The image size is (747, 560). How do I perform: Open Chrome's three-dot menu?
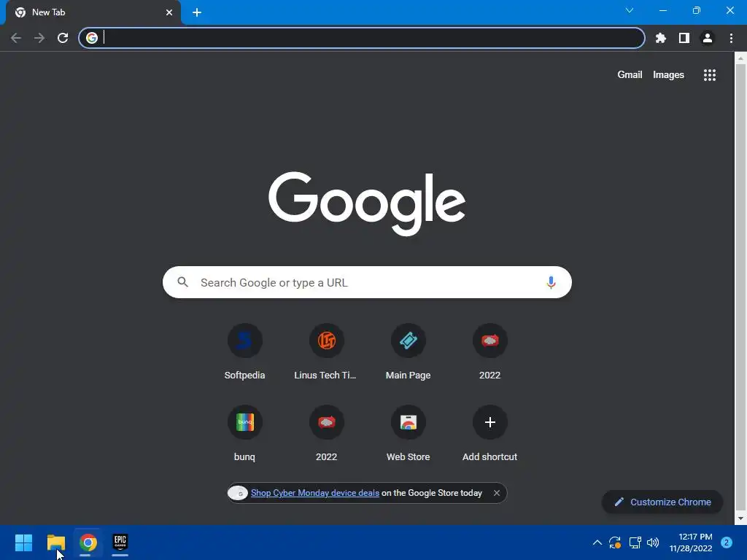coord(731,38)
